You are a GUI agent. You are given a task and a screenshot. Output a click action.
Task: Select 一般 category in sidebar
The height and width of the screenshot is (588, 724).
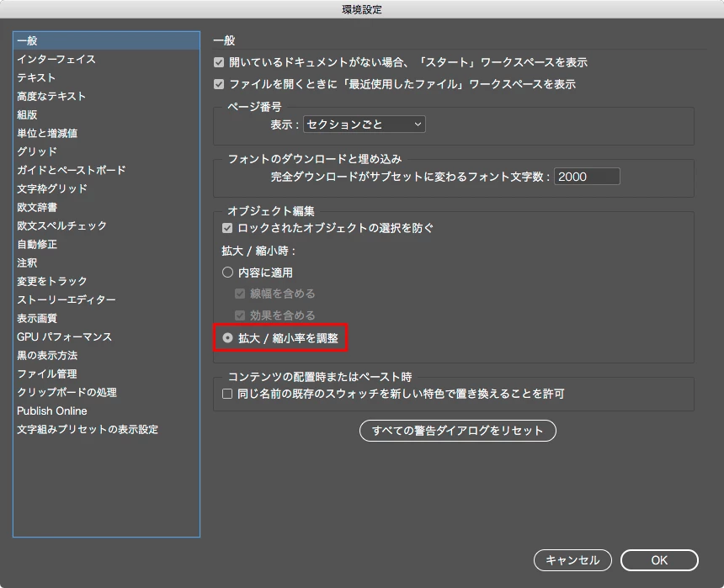[x=106, y=40]
